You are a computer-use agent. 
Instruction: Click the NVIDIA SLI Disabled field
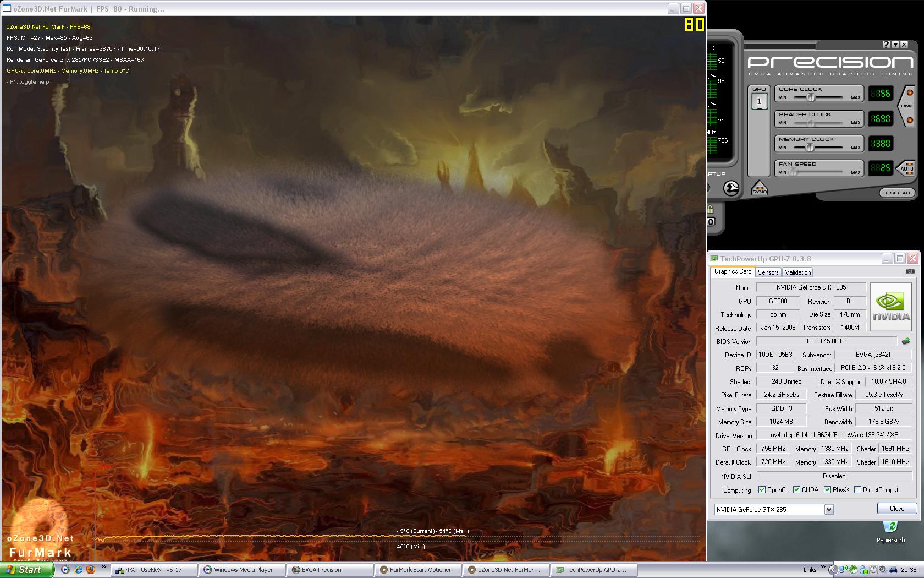click(834, 476)
